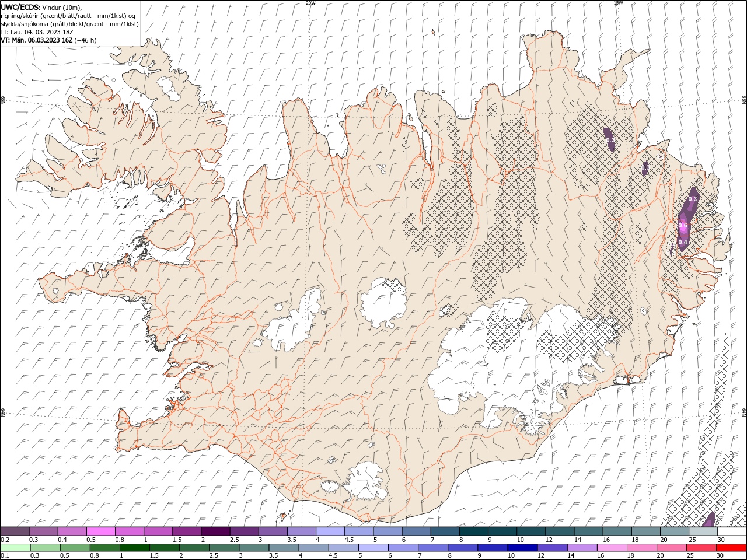
Task: Select the 0.3 swatch in the rain scale
Action: [45, 548]
